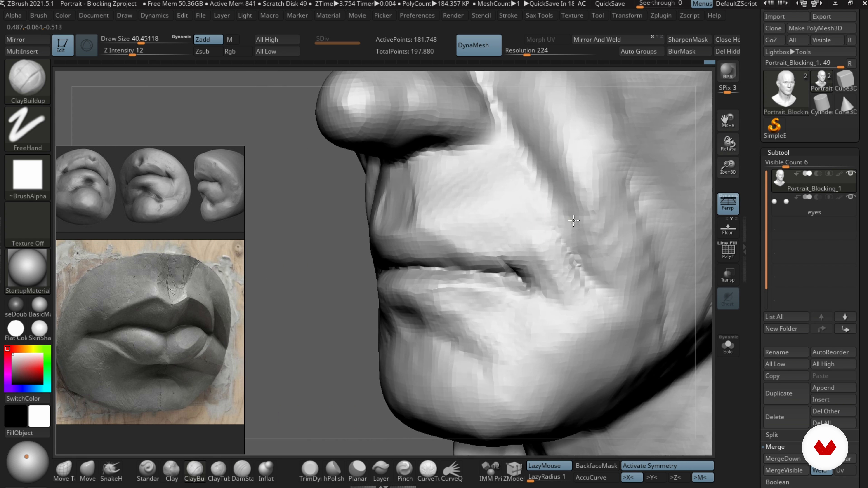
Task: Expand the Merge section
Action: [775, 447]
